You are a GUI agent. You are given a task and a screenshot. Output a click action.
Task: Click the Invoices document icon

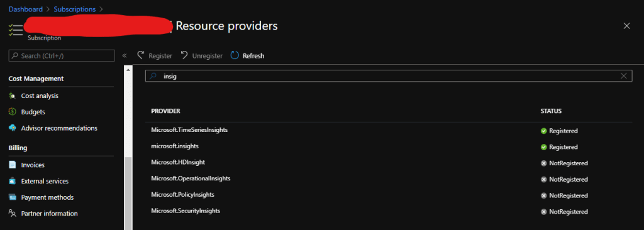point(13,165)
